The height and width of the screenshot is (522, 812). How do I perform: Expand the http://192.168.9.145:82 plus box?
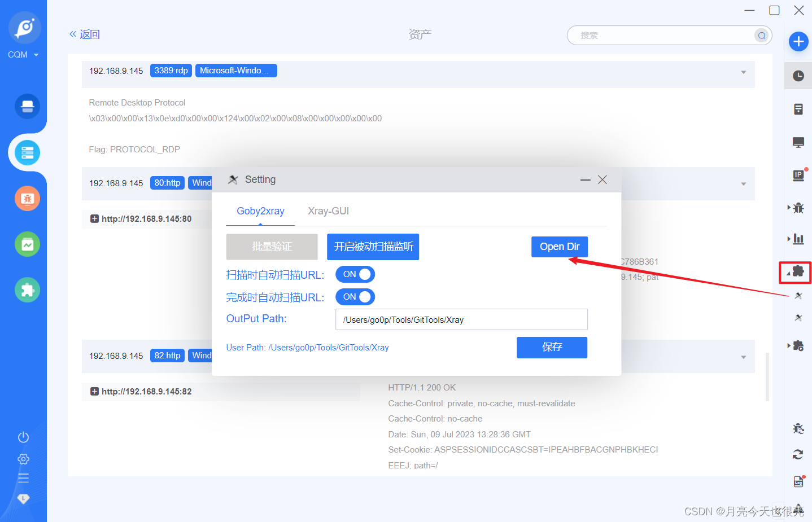pyautogui.click(x=94, y=391)
